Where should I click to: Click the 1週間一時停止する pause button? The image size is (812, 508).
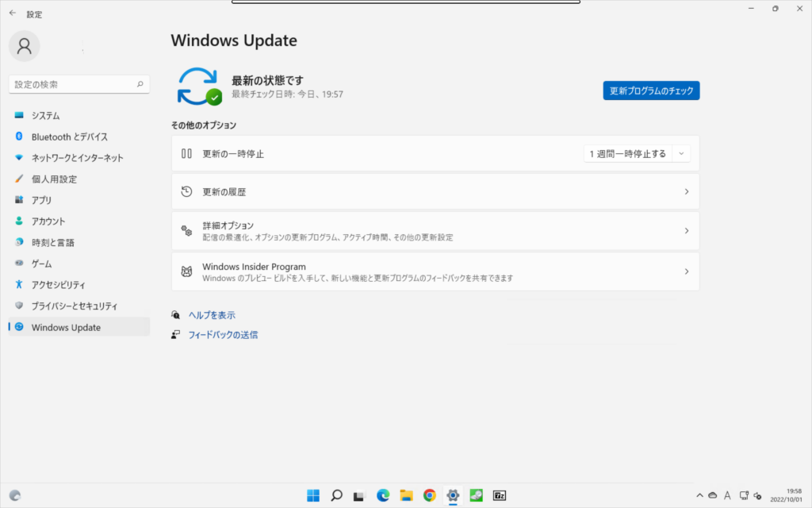(x=627, y=154)
